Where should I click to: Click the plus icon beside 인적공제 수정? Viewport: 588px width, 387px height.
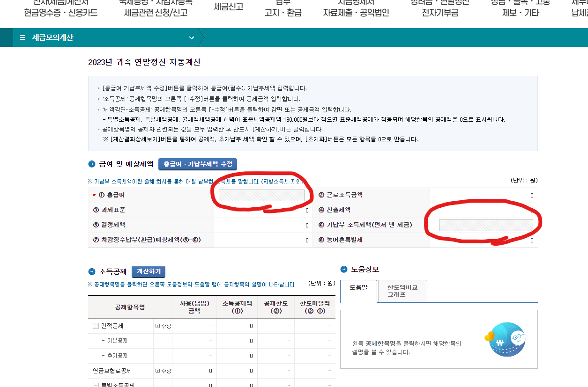[157, 325]
